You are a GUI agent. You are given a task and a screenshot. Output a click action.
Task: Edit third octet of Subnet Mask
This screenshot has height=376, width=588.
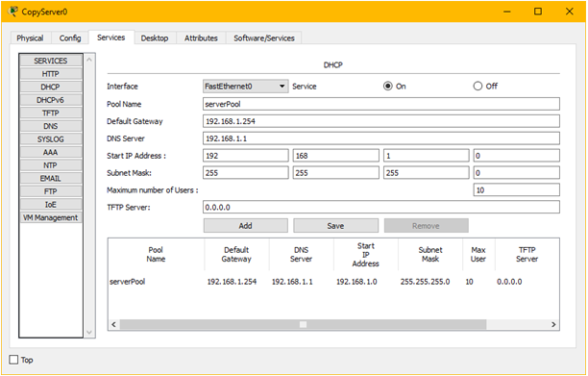pos(426,173)
